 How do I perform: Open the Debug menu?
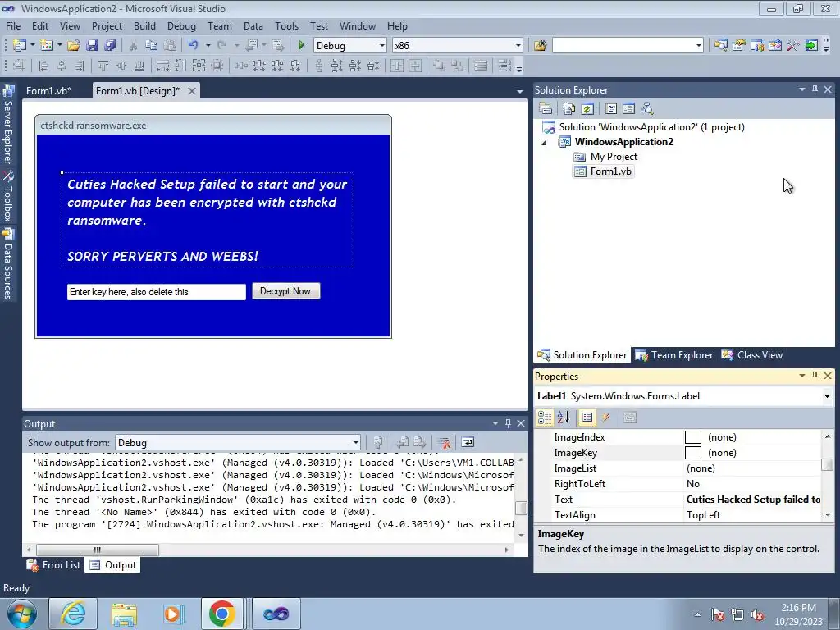pos(181,26)
